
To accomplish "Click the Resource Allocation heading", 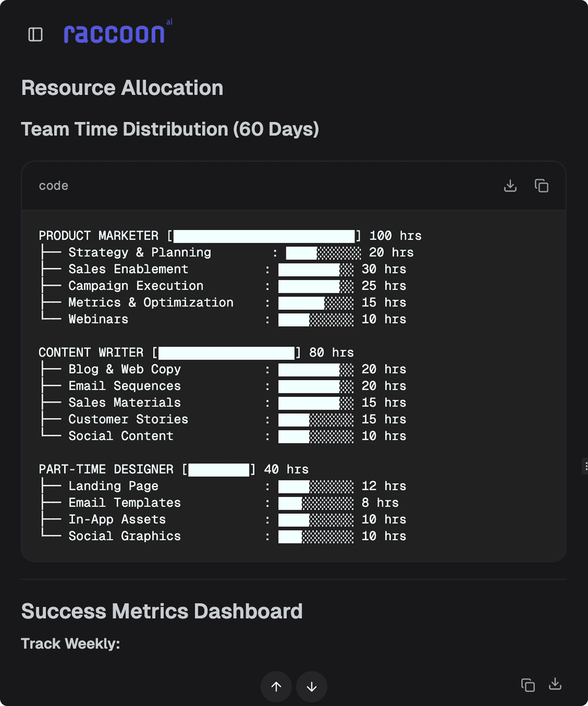I will click(x=122, y=88).
